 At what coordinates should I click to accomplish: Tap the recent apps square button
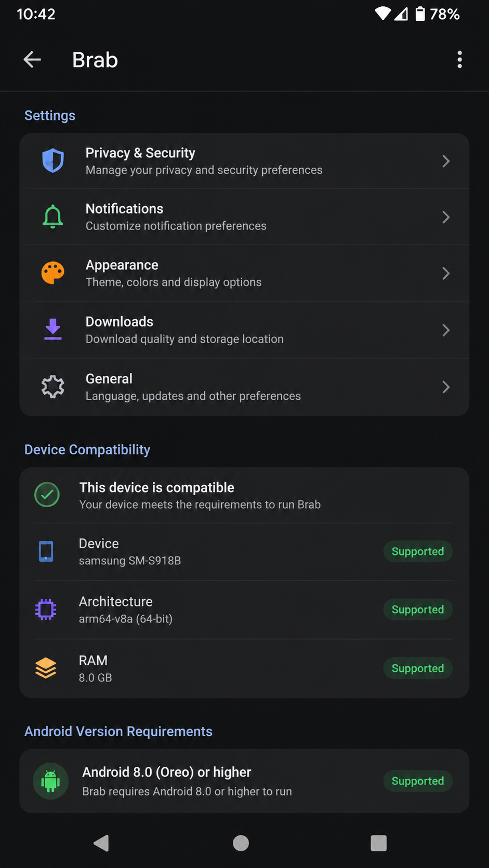[x=378, y=843]
